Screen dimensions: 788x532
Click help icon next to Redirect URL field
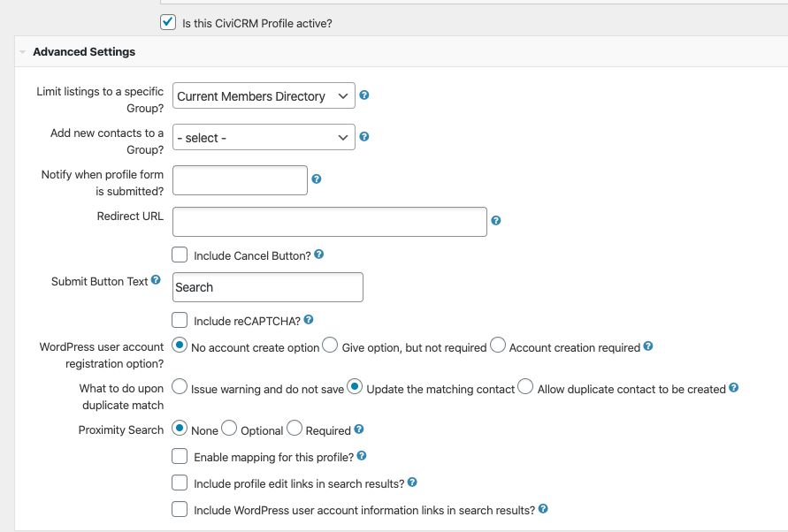coord(496,221)
